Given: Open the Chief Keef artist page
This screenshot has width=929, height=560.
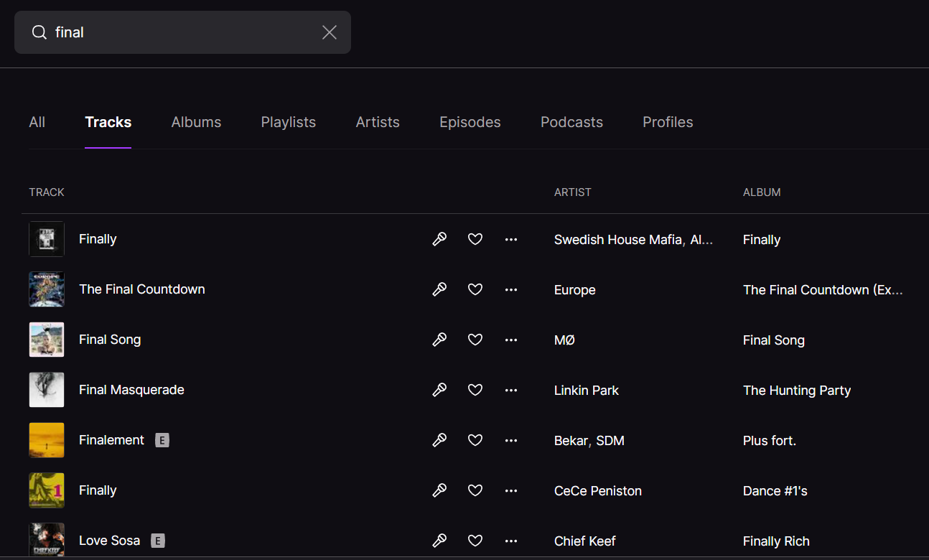Looking at the screenshot, I should (x=585, y=541).
